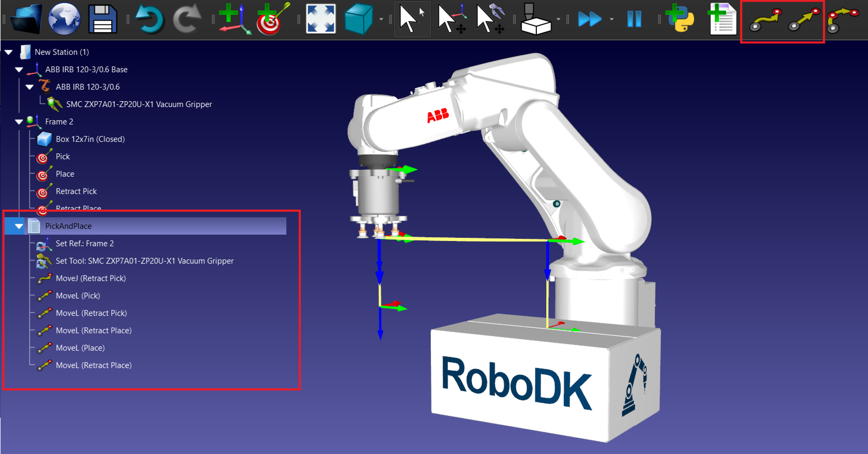The width and height of the screenshot is (868, 454).
Task: Click the fast simulation double-arrow button
Action: click(589, 18)
